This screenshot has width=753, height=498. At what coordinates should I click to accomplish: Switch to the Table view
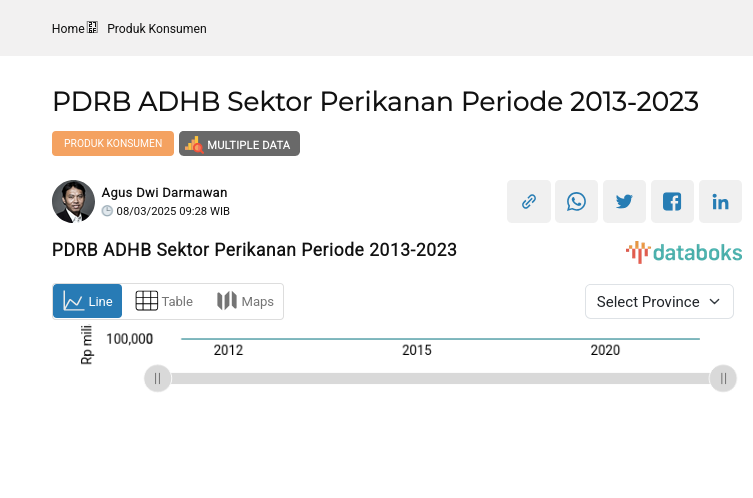click(164, 301)
